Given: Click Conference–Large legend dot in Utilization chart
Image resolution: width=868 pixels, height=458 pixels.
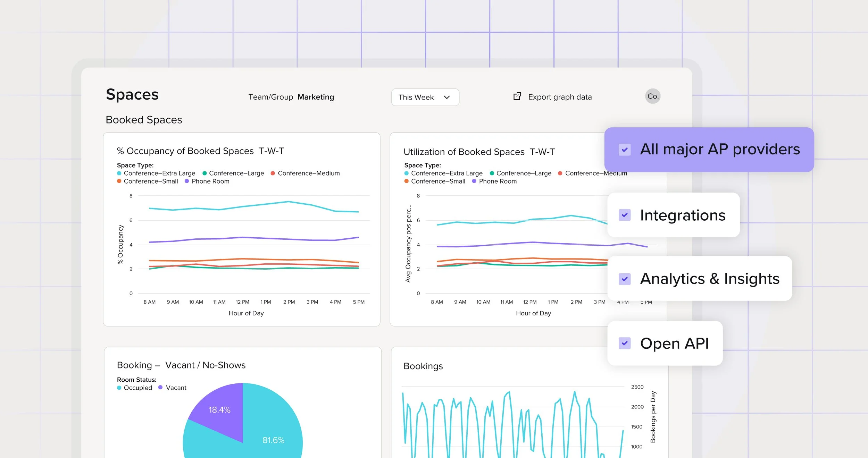Looking at the screenshot, I should click(492, 173).
